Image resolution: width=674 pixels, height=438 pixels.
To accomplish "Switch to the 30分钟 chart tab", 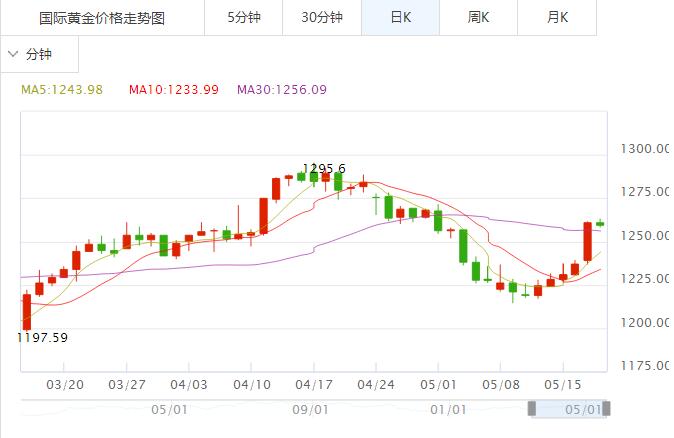I will tap(322, 18).
